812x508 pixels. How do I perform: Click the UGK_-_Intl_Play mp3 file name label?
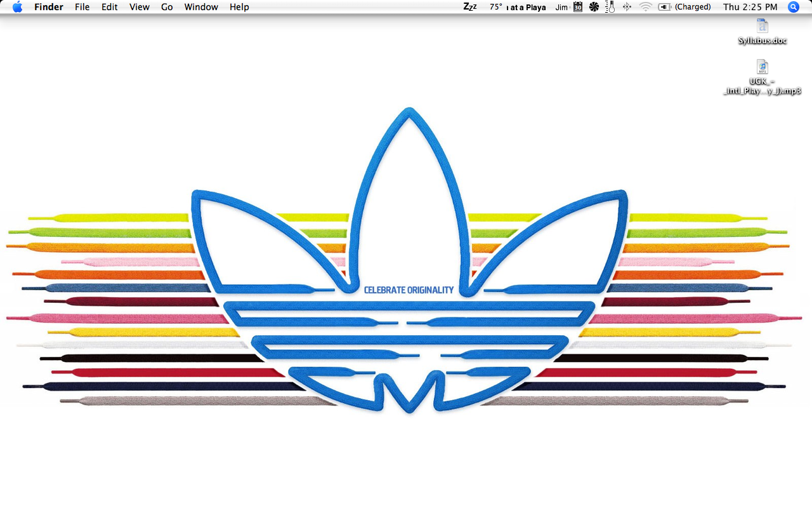click(x=762, y=86)
